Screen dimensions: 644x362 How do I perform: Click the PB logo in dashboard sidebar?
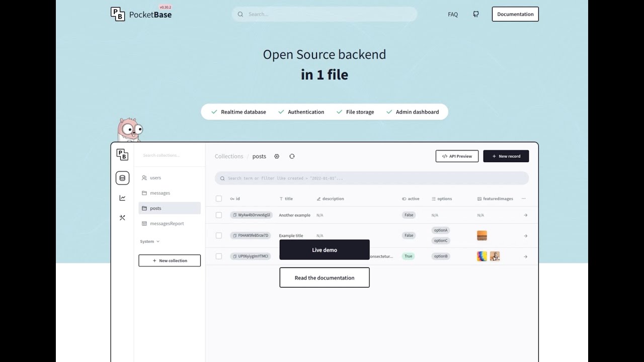pos(122,155)
